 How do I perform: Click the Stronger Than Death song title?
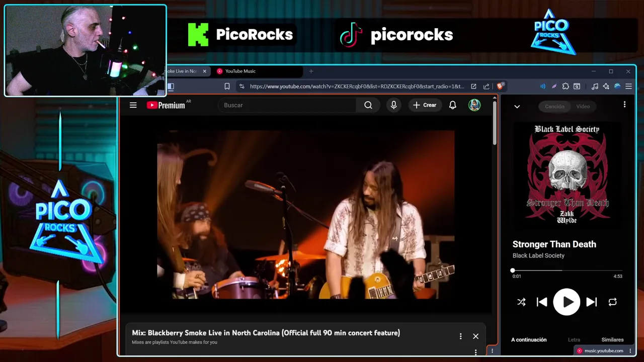coord(554,244)
